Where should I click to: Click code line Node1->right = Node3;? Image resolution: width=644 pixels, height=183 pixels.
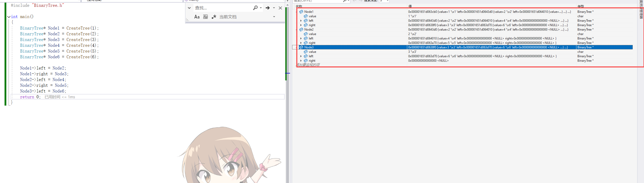click(44, 74)
